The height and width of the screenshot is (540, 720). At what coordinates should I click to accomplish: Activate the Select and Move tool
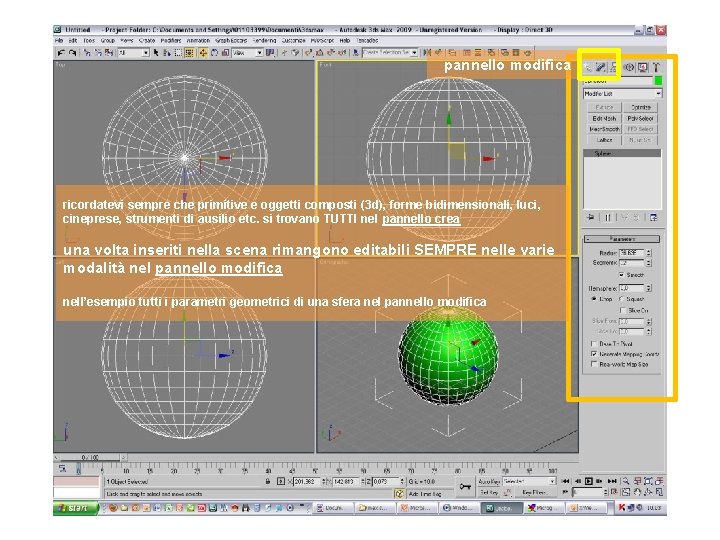(x=203, y=53)
